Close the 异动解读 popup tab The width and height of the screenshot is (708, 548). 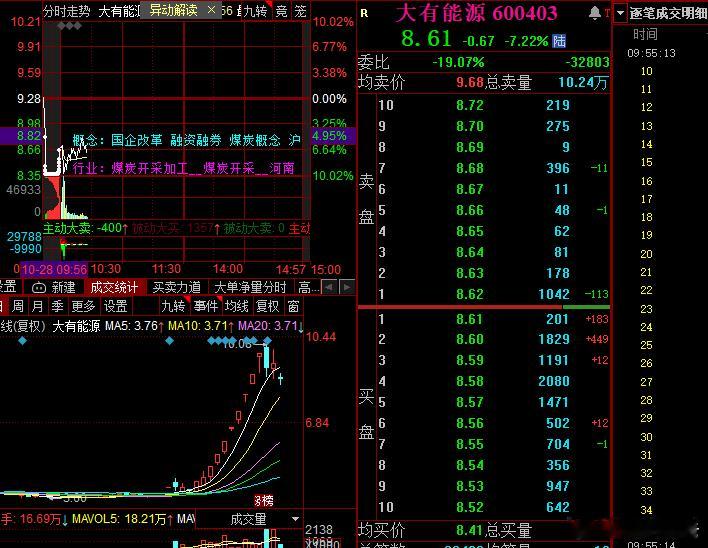point(211,9)
